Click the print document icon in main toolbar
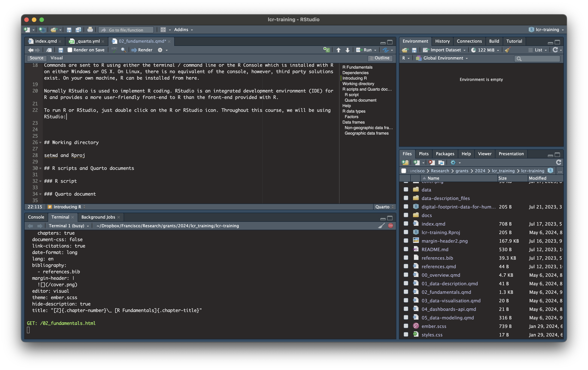 (x=90, y=30)
